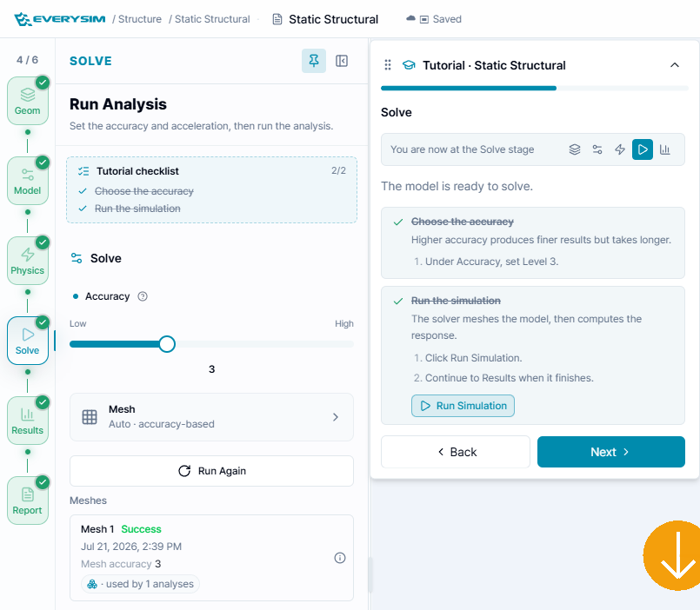The width and height of the screenshot is (700, 610).
Task: Collapse the Tutorial Static Structural panel
Action: (x=675, y=65)
